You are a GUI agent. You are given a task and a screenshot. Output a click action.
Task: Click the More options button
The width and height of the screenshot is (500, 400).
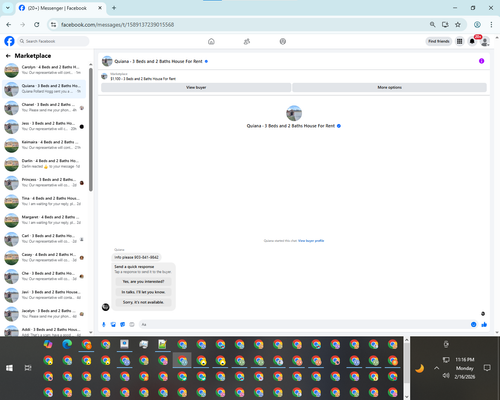pyautogui.click(x=389, y=87)
